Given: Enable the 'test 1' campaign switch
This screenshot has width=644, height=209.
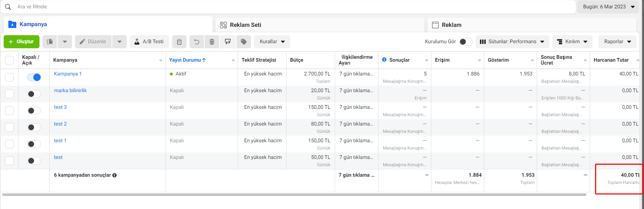Looking at the screenshot, I should click(x=34, y=144).
